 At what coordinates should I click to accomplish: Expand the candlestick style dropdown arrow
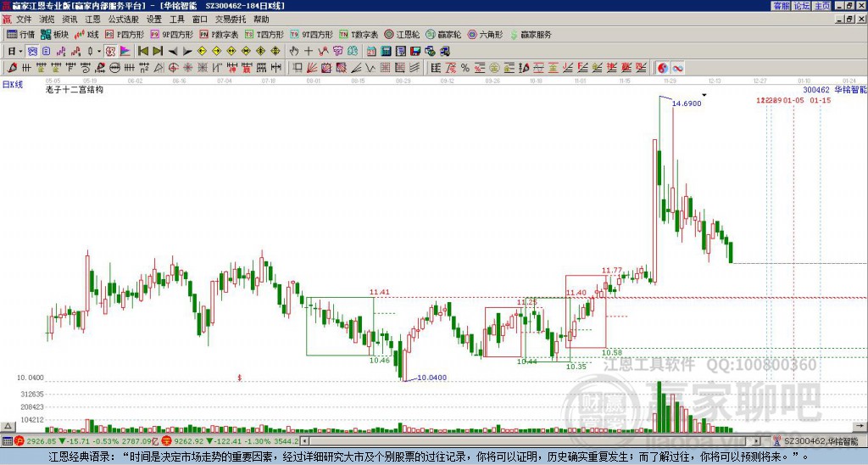tap(99, 52)
